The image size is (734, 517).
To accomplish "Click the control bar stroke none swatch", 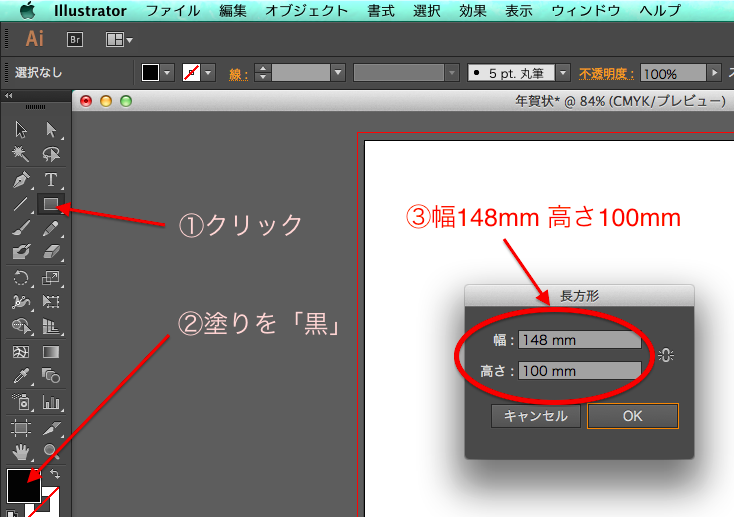I will pyautogui.click(x=191, y=73).
